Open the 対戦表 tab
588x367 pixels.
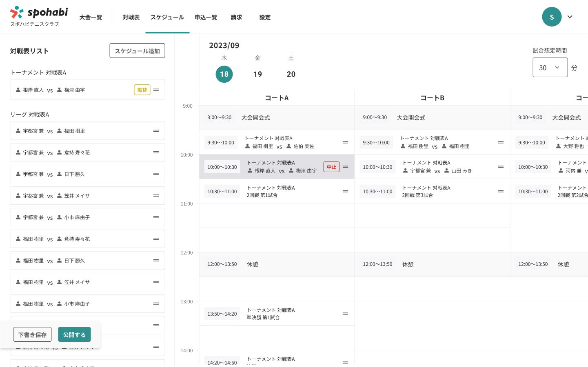131,17
